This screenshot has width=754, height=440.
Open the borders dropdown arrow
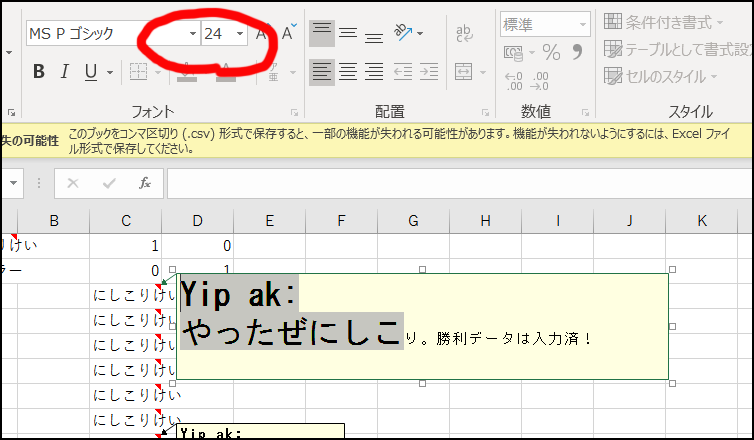(x=158, y=73)
